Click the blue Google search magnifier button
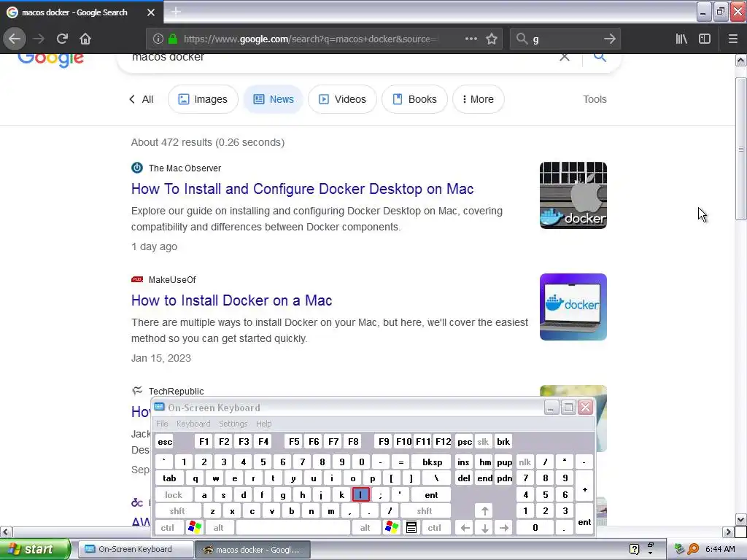This screenshot has width=747, height=560. pyautogui.click(x=600, y=57)
